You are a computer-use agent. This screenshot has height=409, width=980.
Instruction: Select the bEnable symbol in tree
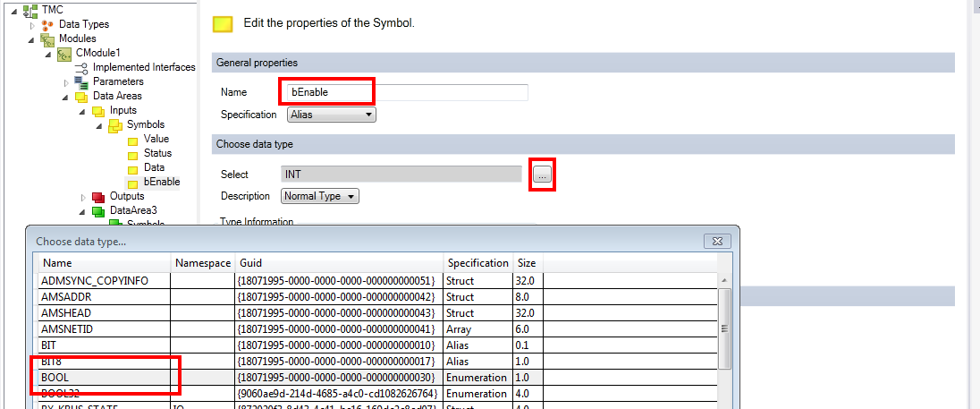click(162, 182)
